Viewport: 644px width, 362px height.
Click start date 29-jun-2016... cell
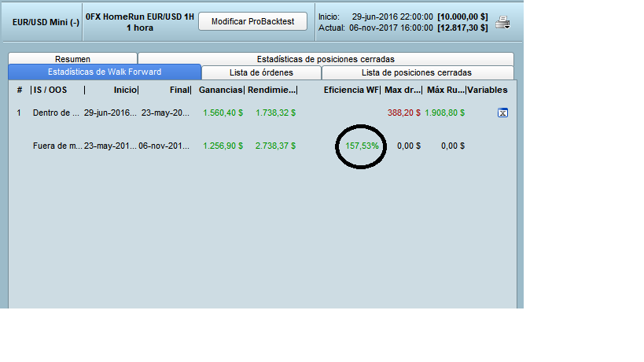[x=110, y=113]
